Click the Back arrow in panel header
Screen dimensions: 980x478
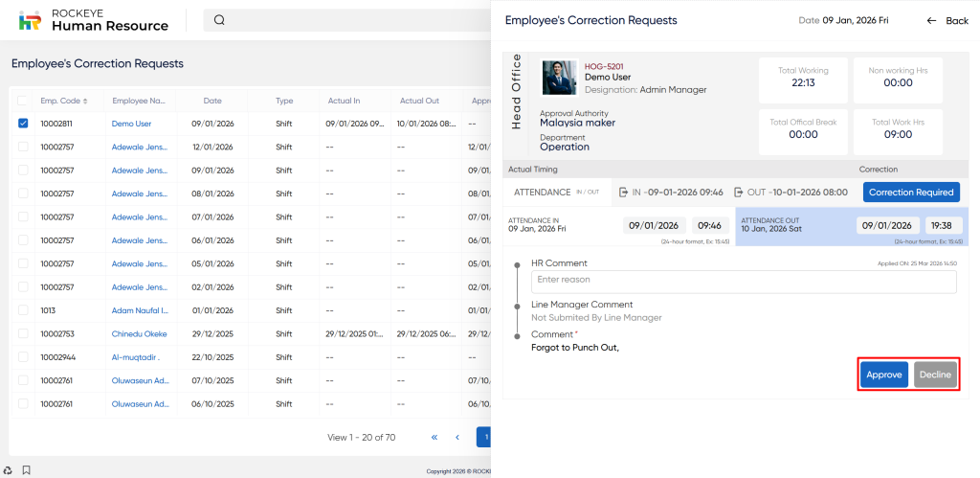click(932, 20)
